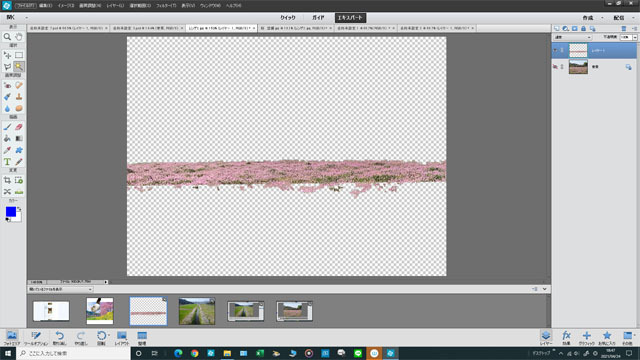The image size is (640, 360).
Task: Open the fx Effects panel
Action: [x=566, y=338]
